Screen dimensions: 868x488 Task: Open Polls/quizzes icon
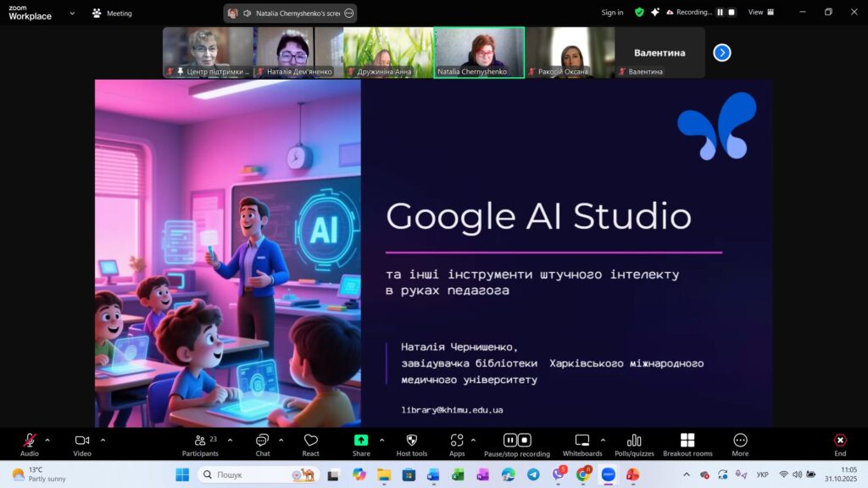634,444
